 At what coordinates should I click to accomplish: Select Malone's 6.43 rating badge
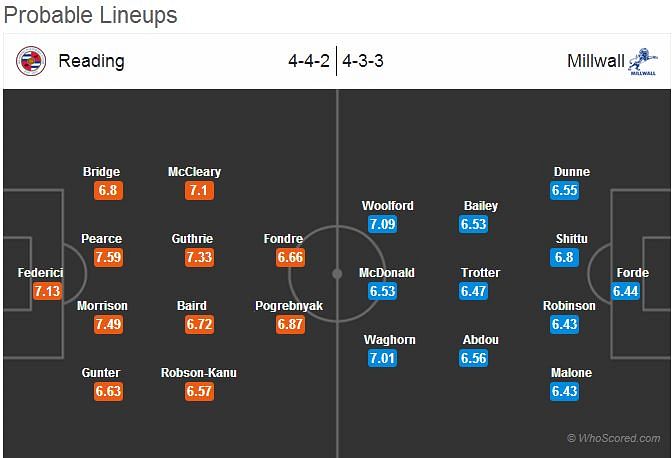[x=564, y=392]
